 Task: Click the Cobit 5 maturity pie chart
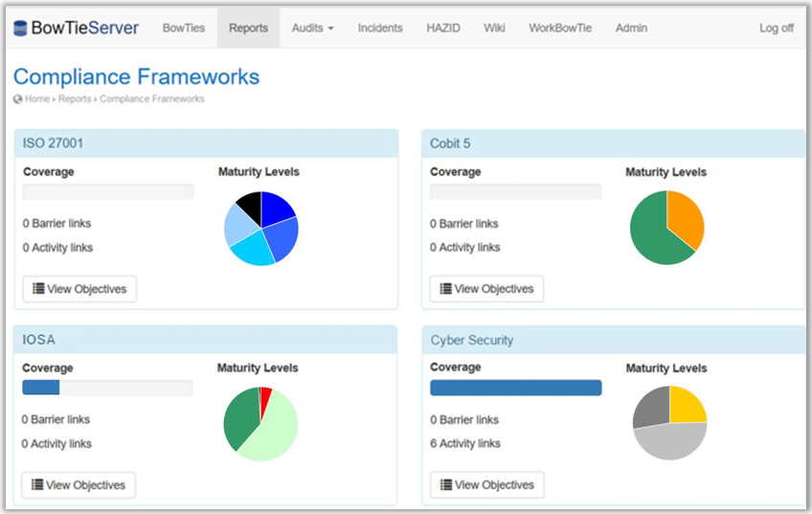(x=666, y=228)
